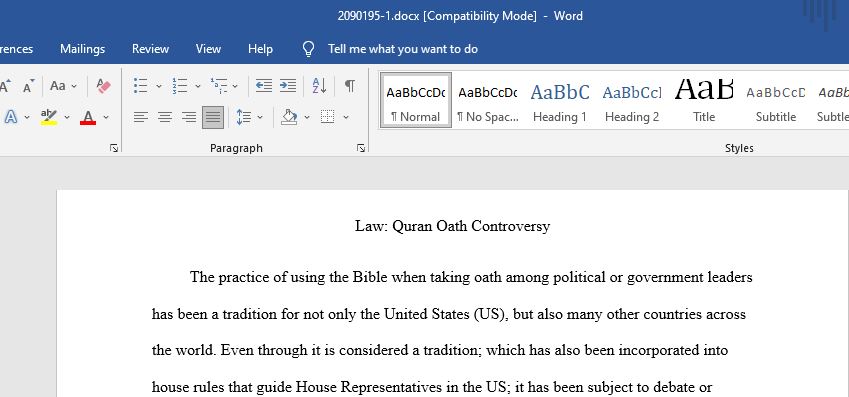The height and width of the screenshot is (397, 849).
Task: Click the Bullets list icon
Action: click(140, 86)
